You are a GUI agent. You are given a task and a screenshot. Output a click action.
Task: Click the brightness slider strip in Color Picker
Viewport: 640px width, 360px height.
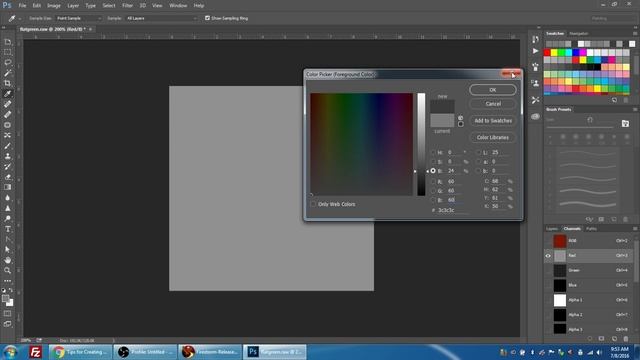coord(421,144)
